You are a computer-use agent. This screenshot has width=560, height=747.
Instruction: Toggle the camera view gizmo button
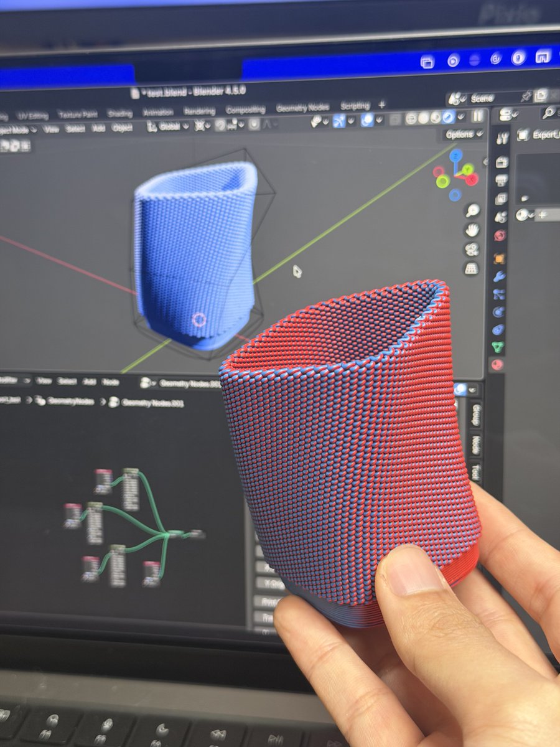(472, 249)
